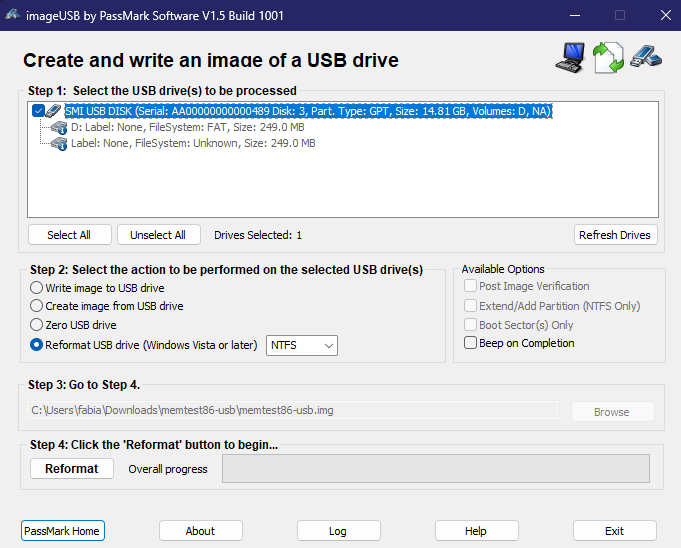Click the USB stick icon beside SMI USB DISK

pyautogui.click(x=53, y=111)
